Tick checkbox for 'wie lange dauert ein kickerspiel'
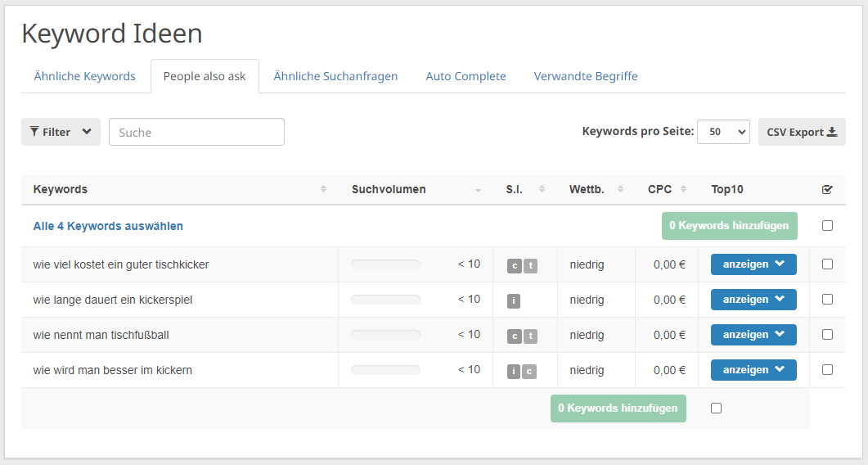The image size is (868, 465). click(x=827, y=300)
